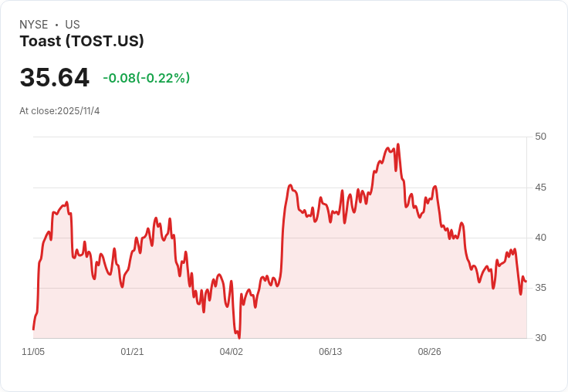
Task: Select the 11/05 date on x-axis
Action: click(33, 352)
